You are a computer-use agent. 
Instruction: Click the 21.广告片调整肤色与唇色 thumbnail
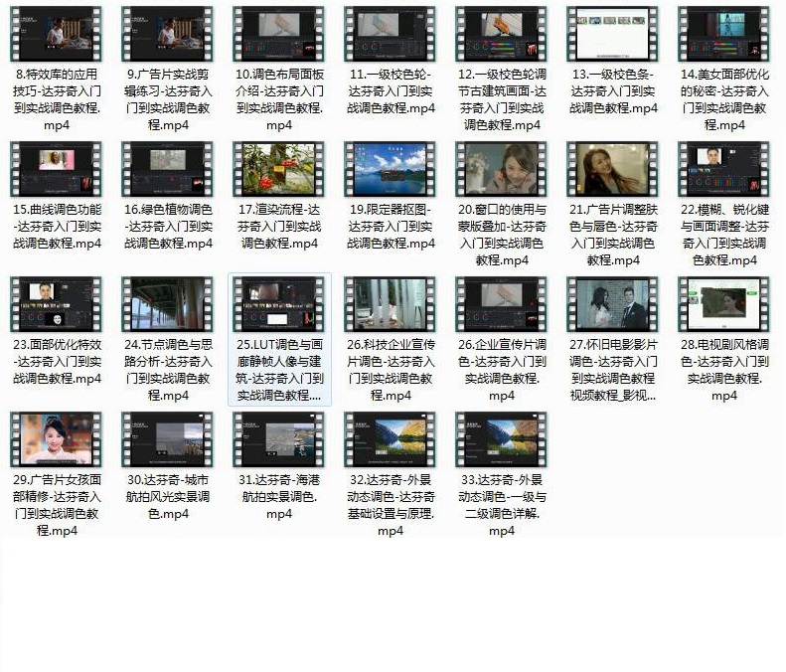tap(613, 169)
